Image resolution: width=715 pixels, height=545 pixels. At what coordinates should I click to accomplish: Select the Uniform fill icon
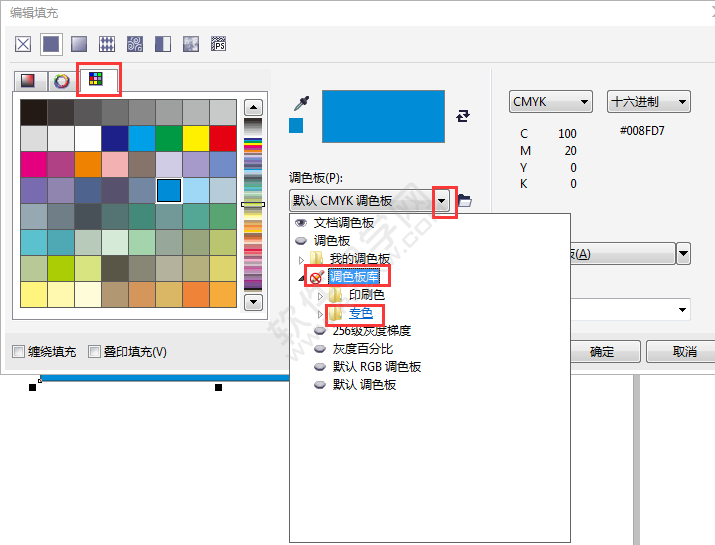click(51, 44)
